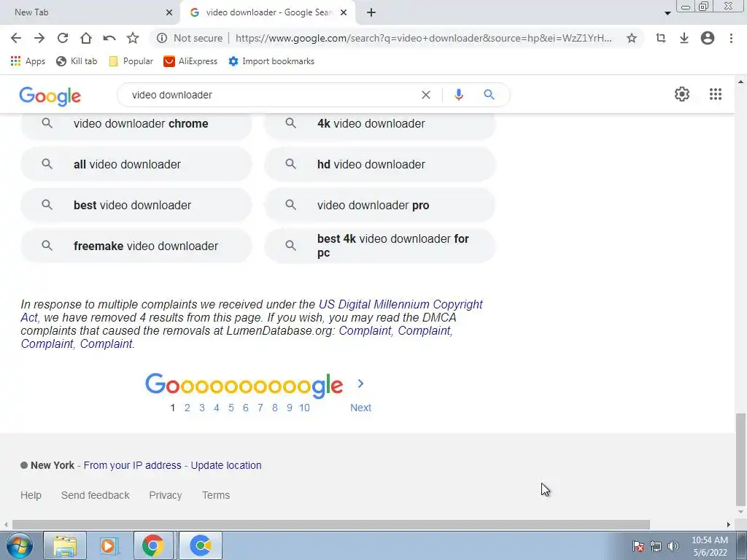Open the user profile avatar icon

(x=708, y=38)
